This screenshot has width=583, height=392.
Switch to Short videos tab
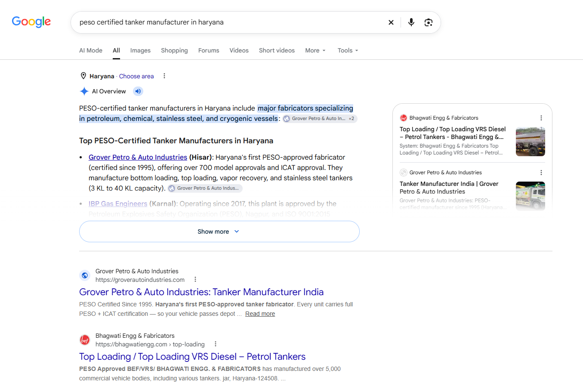pyautogui.click(x=277, y=50)
